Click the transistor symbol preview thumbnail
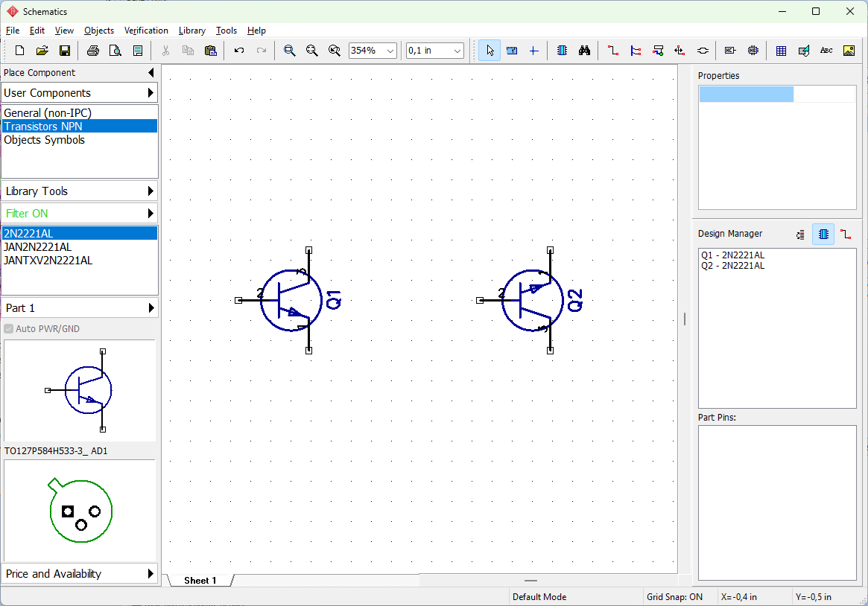This screenshot has height=606, width=868. (x=80, y=390)
